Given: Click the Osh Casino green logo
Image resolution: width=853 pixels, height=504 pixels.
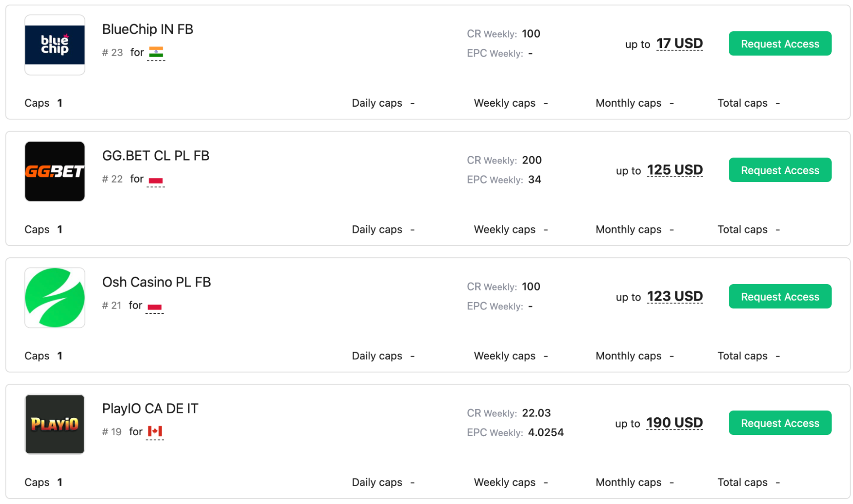Looking at the screenshot, I should click(x=55, y=298).
